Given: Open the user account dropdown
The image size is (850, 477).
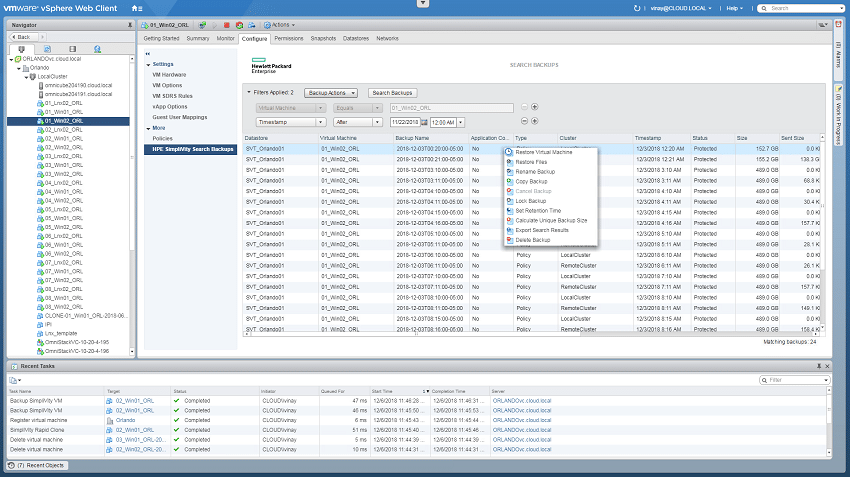Looking at the screenshot, I should click(x=680, y=8).
